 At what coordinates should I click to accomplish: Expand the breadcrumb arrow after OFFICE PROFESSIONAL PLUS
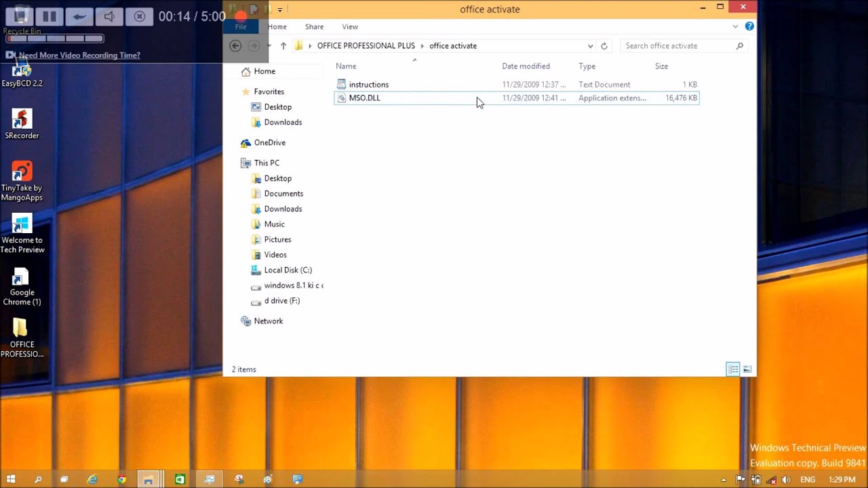pos(422,46)
